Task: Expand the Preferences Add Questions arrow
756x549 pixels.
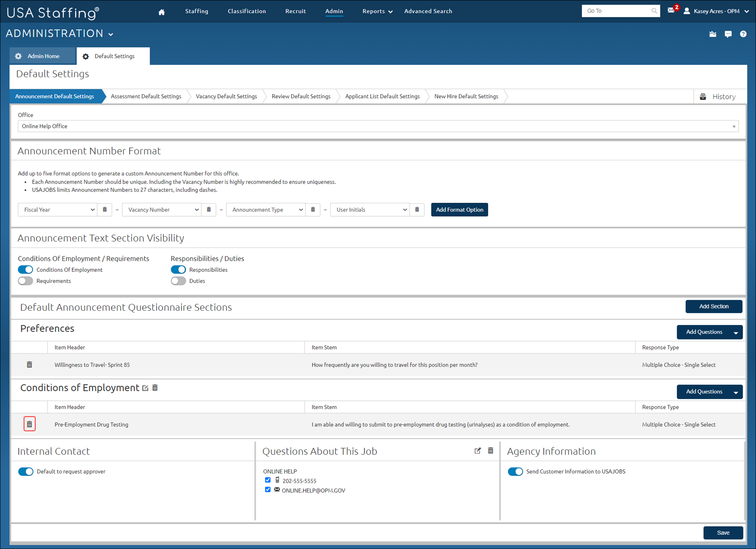Action: (736, 333)
